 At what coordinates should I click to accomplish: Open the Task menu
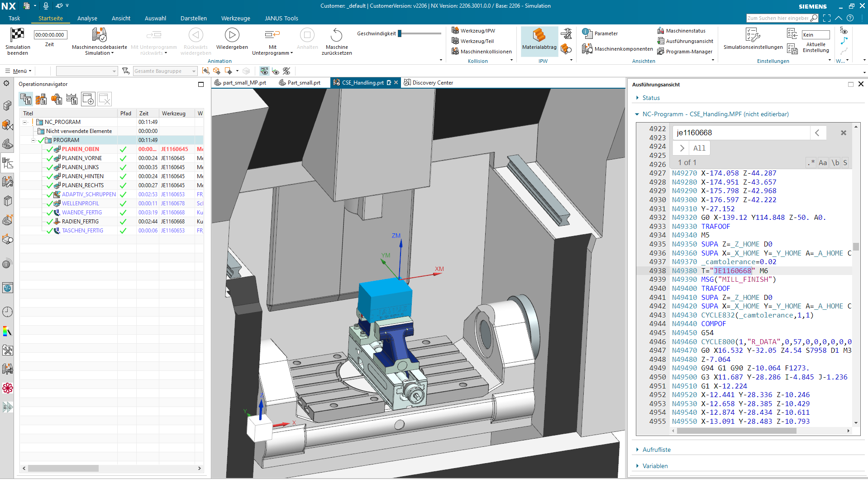click(14, 19)
